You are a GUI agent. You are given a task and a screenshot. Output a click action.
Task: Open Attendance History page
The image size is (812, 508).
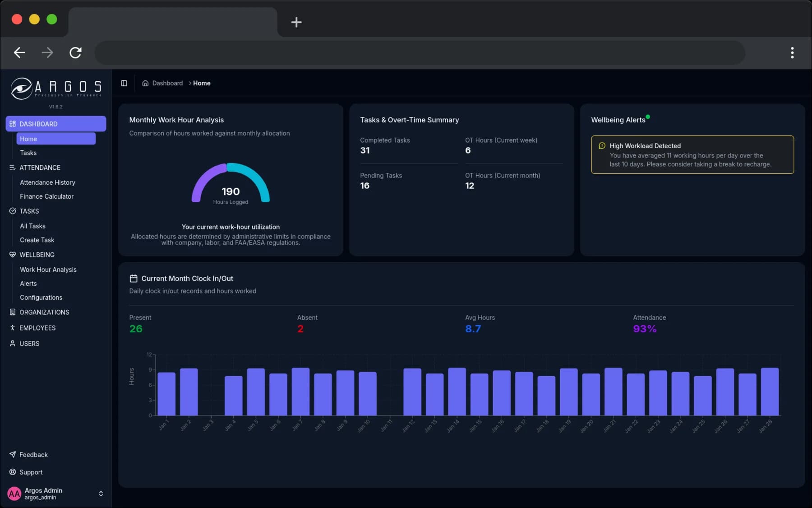56,182
